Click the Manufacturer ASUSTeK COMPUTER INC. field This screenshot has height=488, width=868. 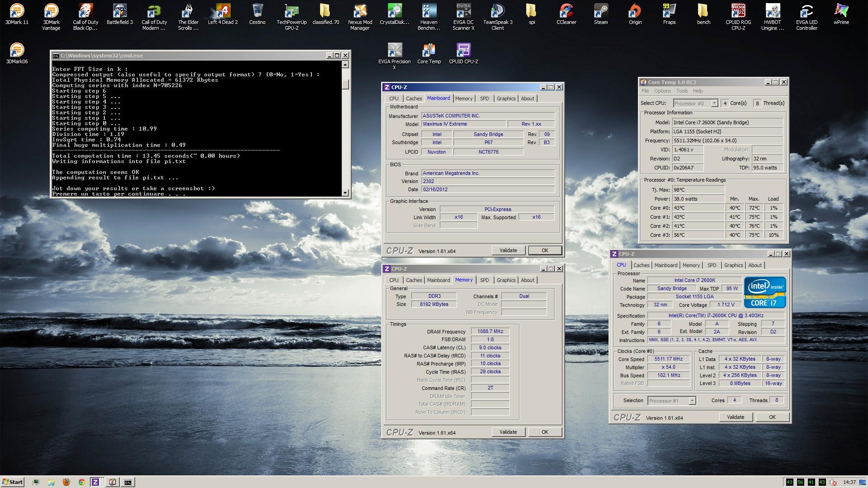pyautogui.click(x=488, y=116)
